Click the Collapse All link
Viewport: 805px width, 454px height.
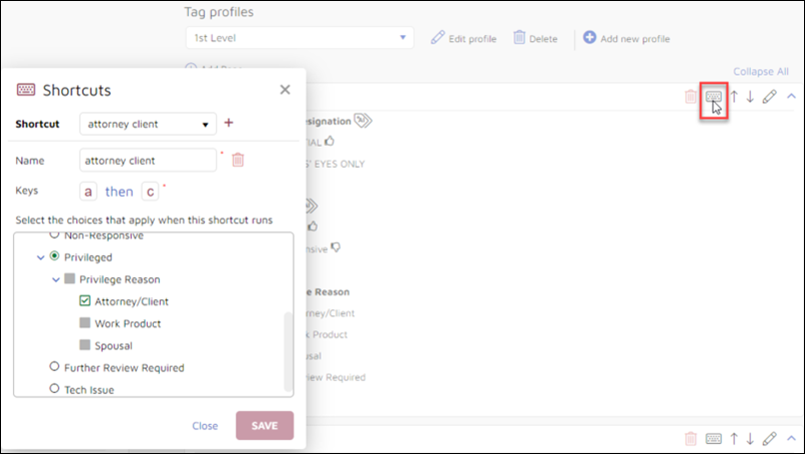tap(760, 71)
